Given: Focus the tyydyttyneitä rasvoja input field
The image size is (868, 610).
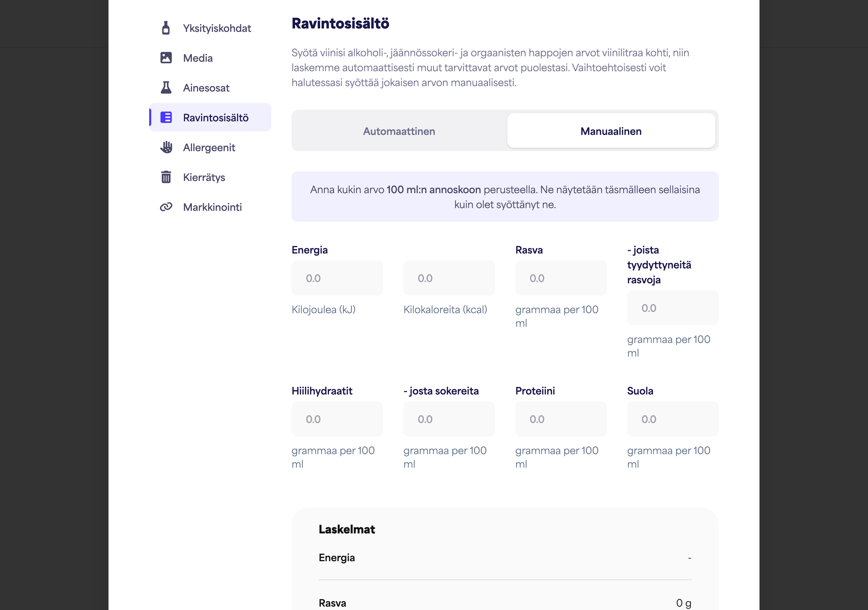Looking at the screenshot, I should (x=673, y=308).
